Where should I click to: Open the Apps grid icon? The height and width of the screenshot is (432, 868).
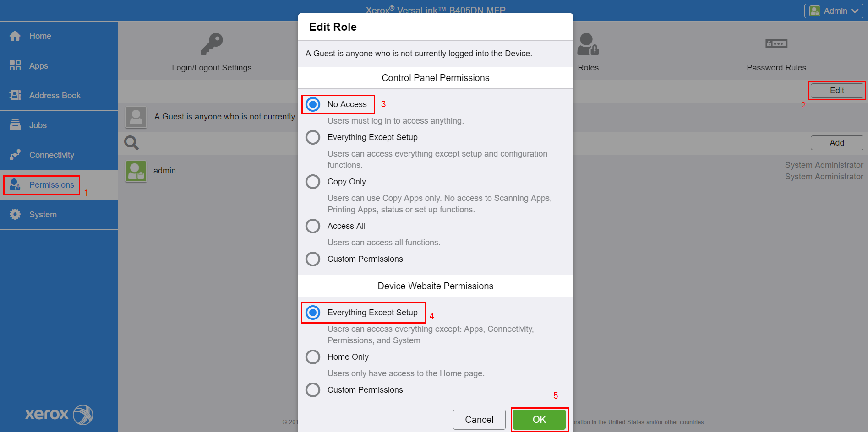click(15, 66)
